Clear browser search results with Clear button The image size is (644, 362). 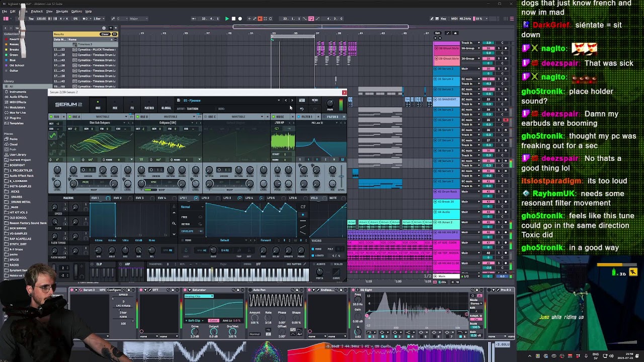(105, 34)
